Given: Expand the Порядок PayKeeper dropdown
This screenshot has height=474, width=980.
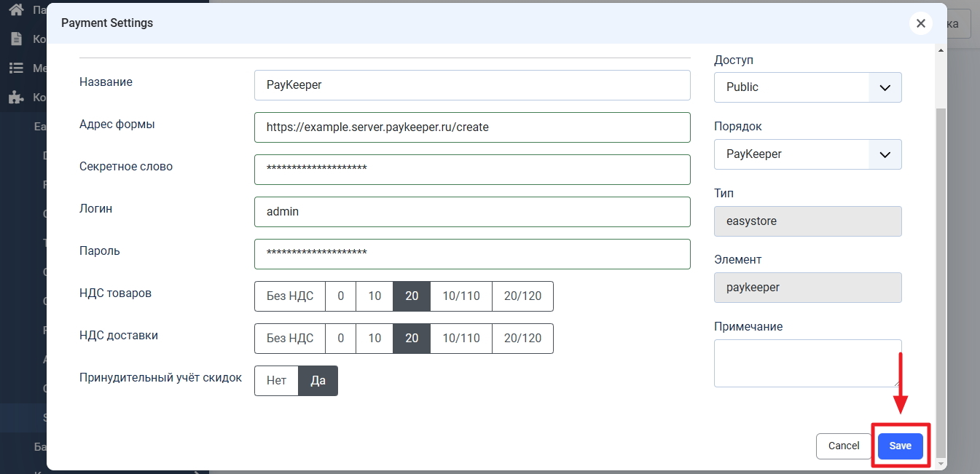Looking at the screenshot, I should [807, 154].
